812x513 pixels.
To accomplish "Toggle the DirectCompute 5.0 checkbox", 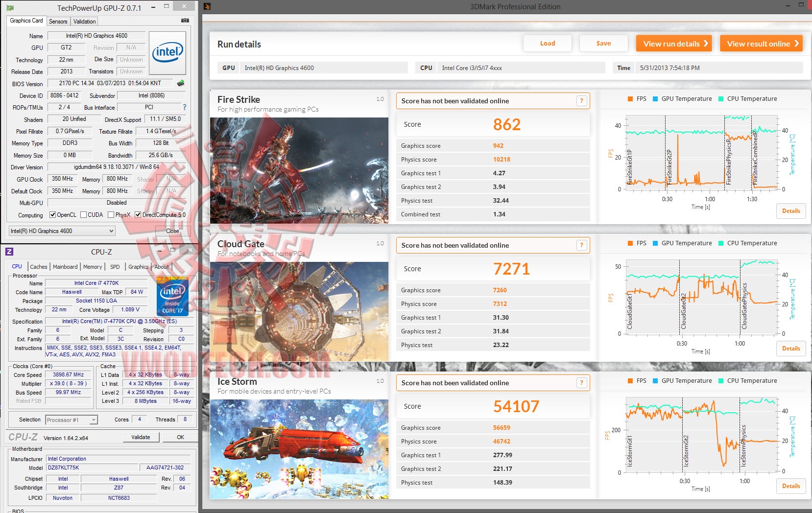I will pyautogui.click(x=138, y=215).
